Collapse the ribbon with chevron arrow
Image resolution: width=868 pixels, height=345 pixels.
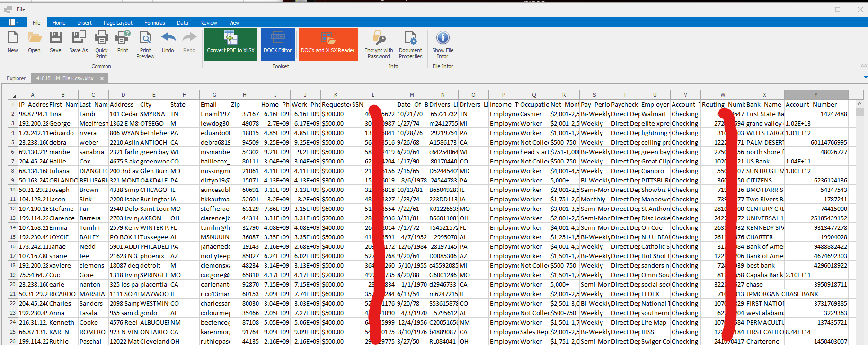864,66
